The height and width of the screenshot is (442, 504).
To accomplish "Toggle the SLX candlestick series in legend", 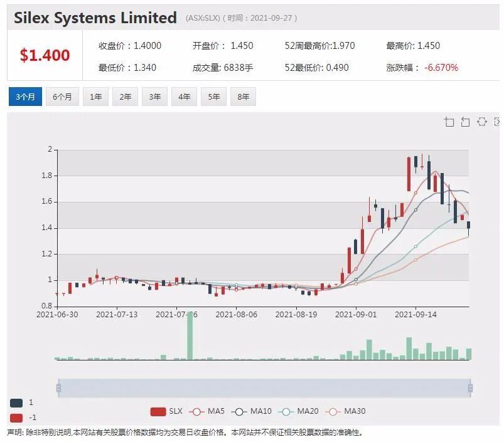I will click(166, 411).
